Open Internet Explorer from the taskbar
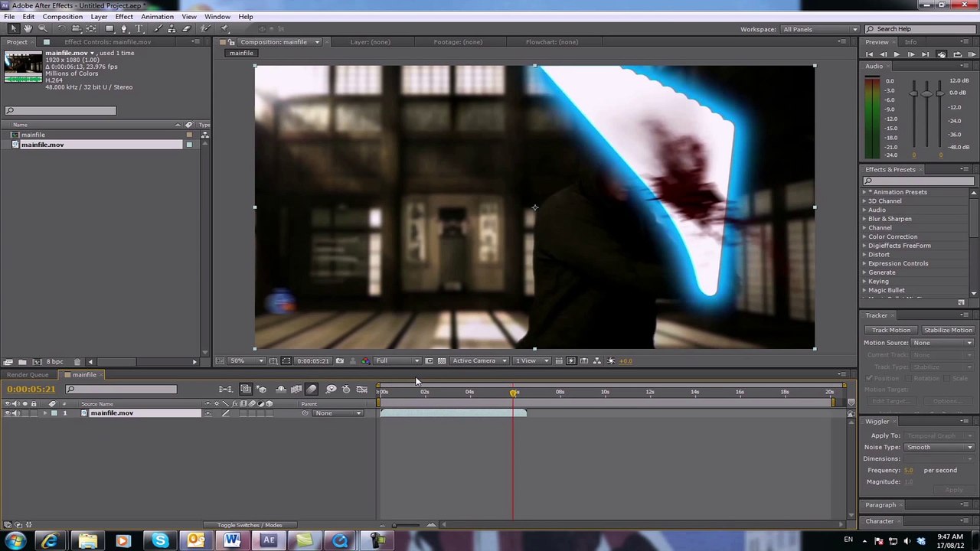The height and width of the screenshot is (551, 980). [51, 542]
